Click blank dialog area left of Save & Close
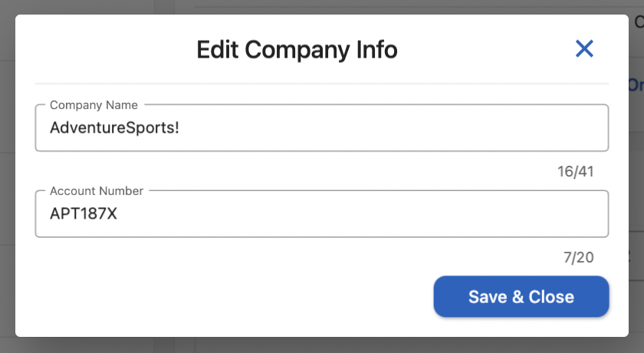This screenshot has height=353, width=644. 230,297
